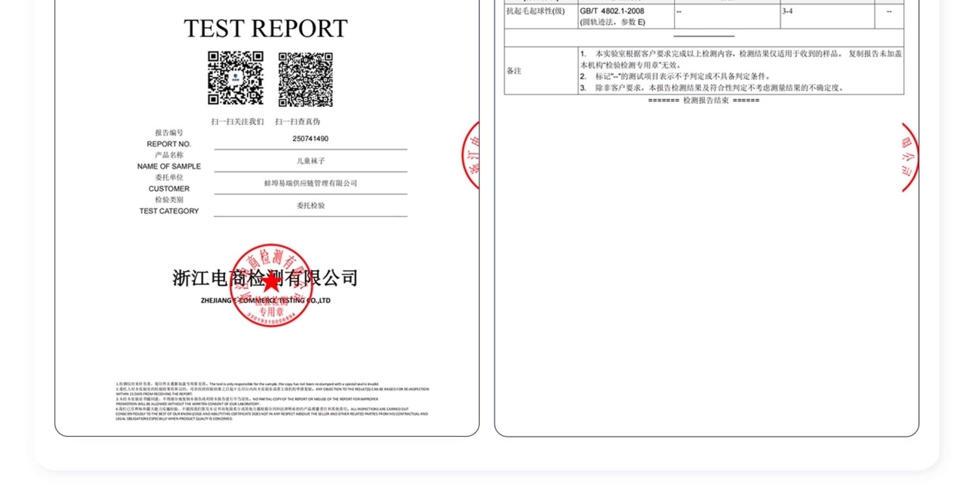
Task: Select sample name 儿童袜子 field
Action: point(311,161)
